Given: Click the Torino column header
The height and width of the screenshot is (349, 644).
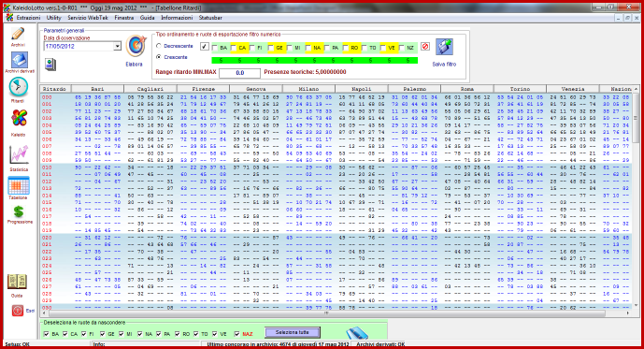Looking at the screenshot, I should coord(520,89).
